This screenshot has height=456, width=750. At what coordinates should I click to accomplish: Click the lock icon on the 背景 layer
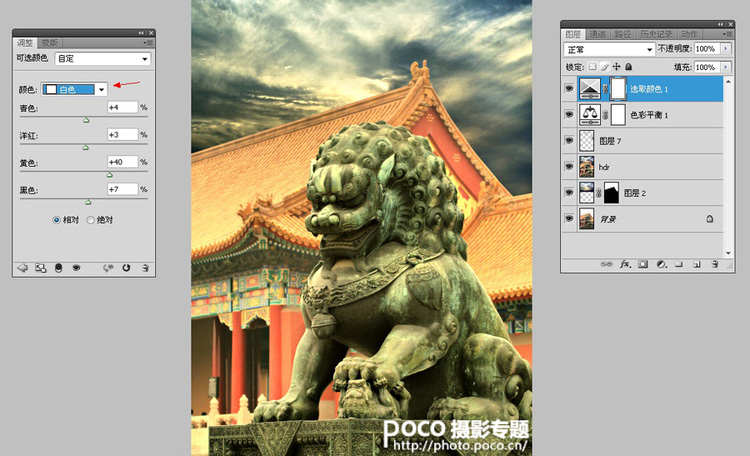click(x=710, y=219)
